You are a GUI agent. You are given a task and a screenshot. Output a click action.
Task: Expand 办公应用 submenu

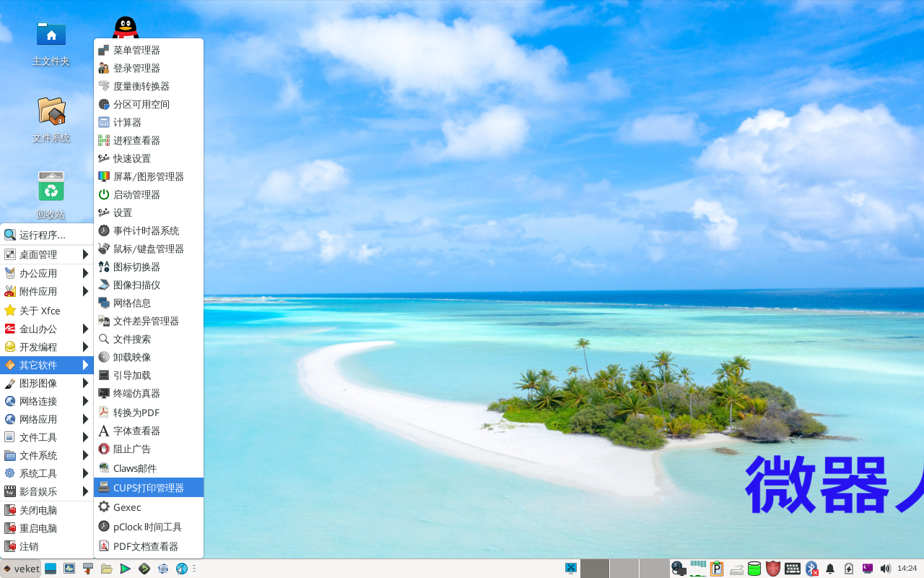pos(47,273)
